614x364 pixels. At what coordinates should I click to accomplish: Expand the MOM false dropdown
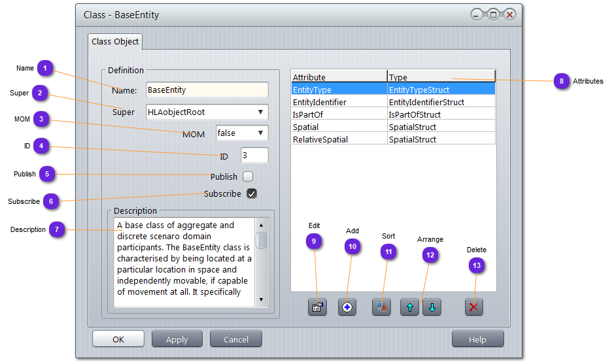[x=242, y=133]
